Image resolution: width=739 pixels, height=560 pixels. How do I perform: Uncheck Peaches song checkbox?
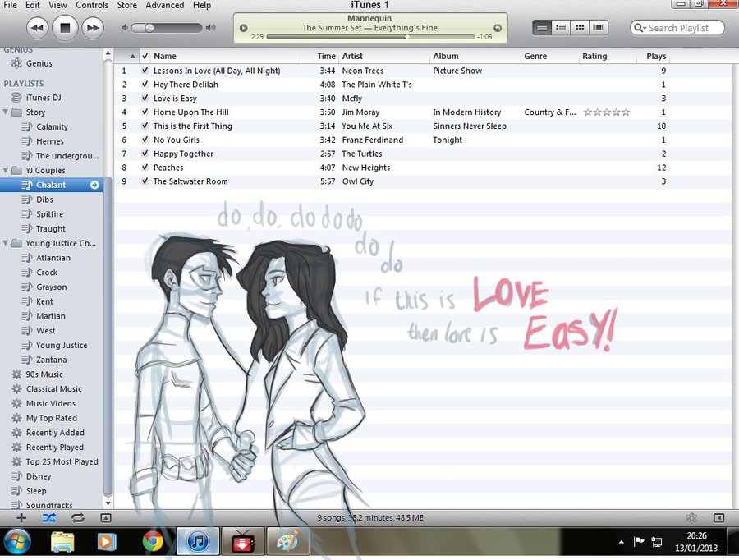(145, 168)
